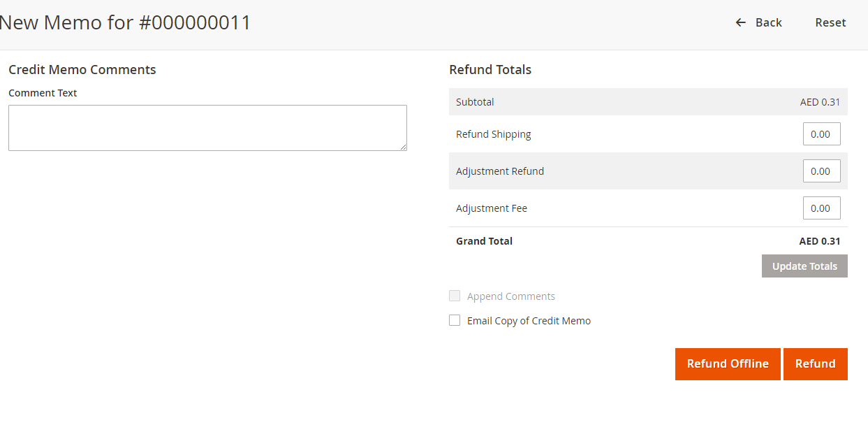The image size is (868, 425).
Task: Click the Refund Shipping label
Action: coord(493,134)
